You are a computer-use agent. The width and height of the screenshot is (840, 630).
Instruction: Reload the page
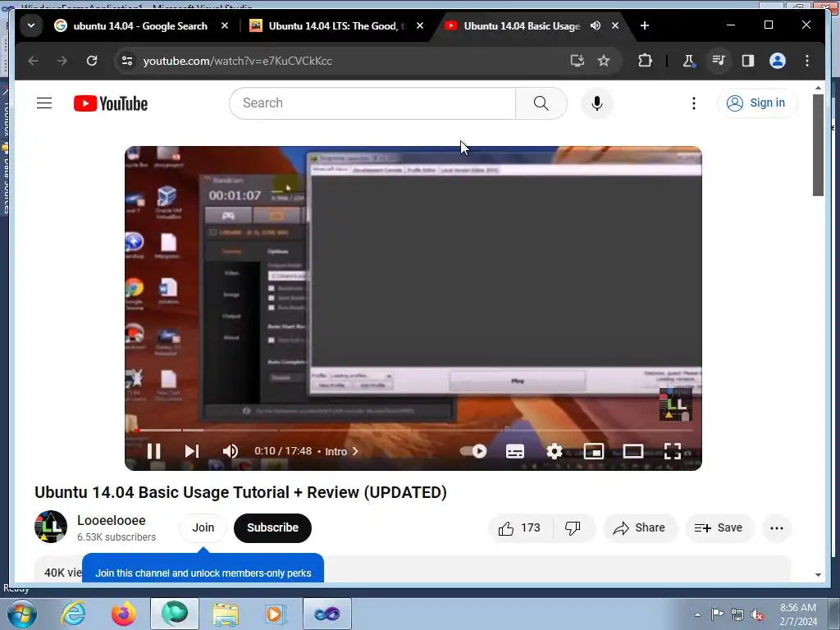92,61
